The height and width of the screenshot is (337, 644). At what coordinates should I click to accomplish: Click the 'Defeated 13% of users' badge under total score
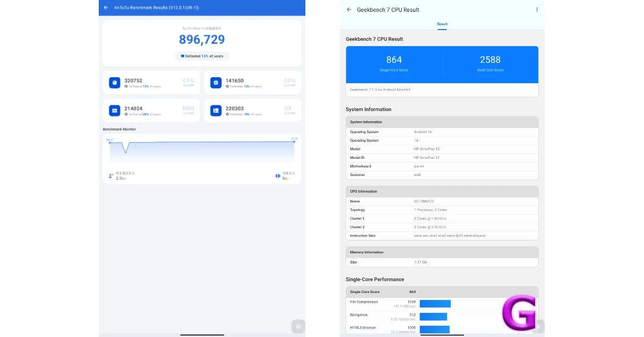point(202,56)
